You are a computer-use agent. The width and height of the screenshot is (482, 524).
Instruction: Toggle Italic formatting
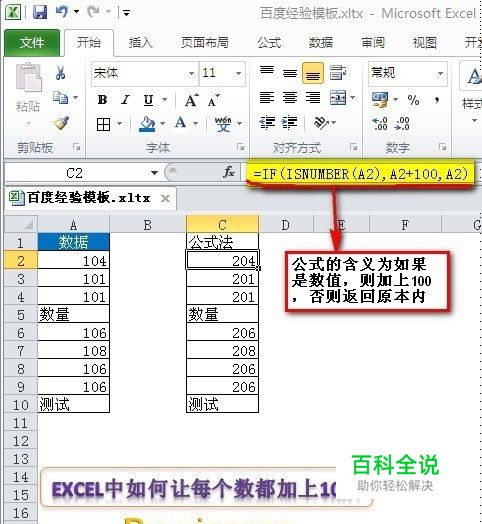[125, 100]
